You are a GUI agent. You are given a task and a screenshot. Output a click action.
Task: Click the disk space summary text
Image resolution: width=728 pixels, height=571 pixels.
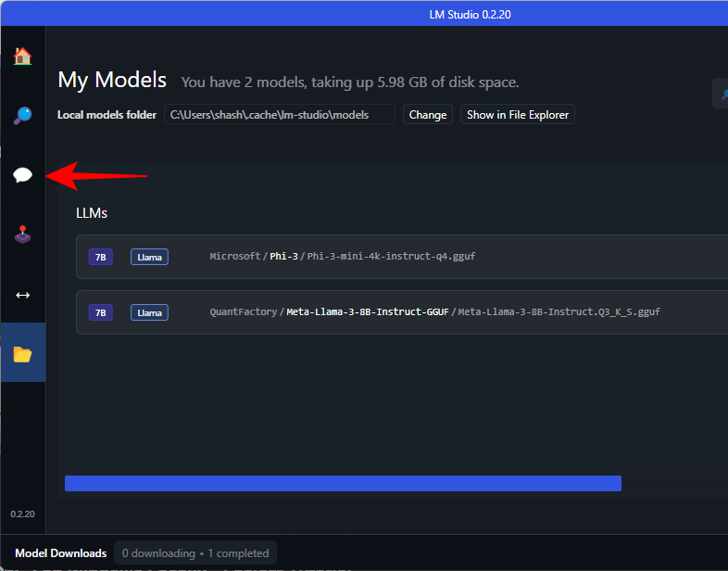[350, 82]
